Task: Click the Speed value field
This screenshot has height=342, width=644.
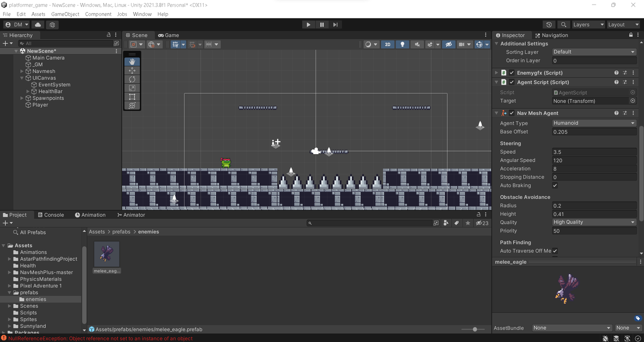Action: coord(594,152)
